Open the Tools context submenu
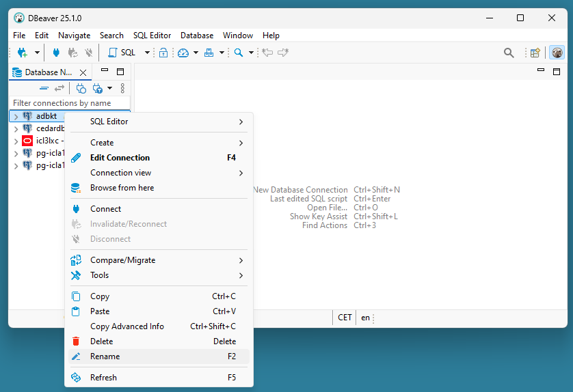 click(x=159, y=275)
